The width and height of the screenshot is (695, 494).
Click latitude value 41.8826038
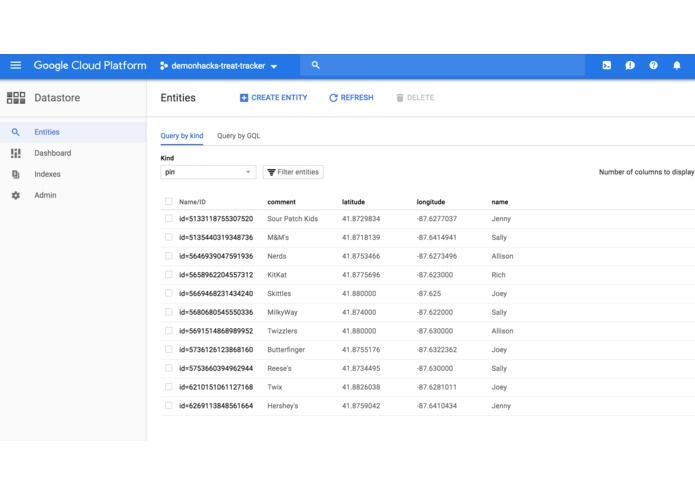[x=361, y=387]
